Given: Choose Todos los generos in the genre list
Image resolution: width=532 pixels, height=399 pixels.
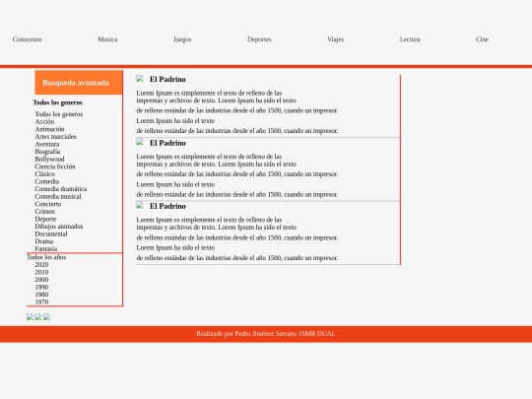Looking at the screenshot, I should pyautogui.click(x=59, y=114).
